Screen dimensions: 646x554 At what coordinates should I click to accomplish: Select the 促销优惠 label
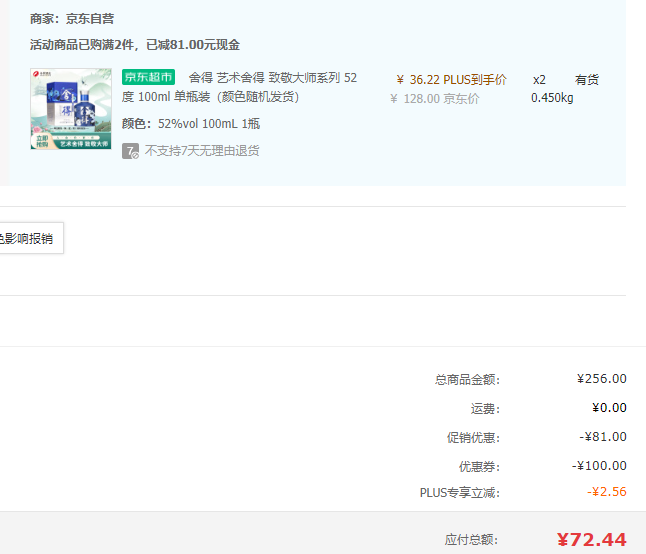point(473,437)
